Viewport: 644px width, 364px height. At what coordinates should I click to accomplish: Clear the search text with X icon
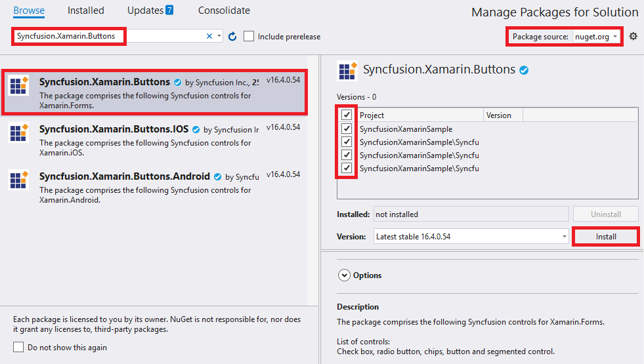coord(209,36)
